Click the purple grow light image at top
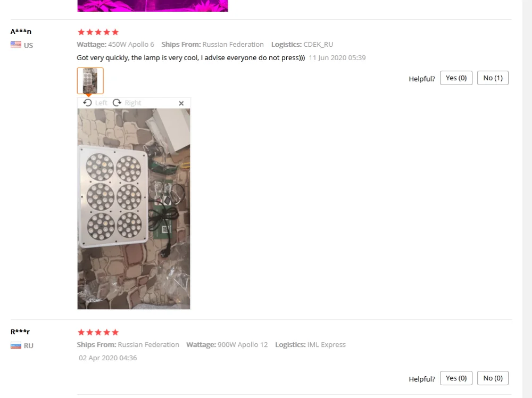Image resolution: width=532 pixels, height=398 pixels. 152,6
